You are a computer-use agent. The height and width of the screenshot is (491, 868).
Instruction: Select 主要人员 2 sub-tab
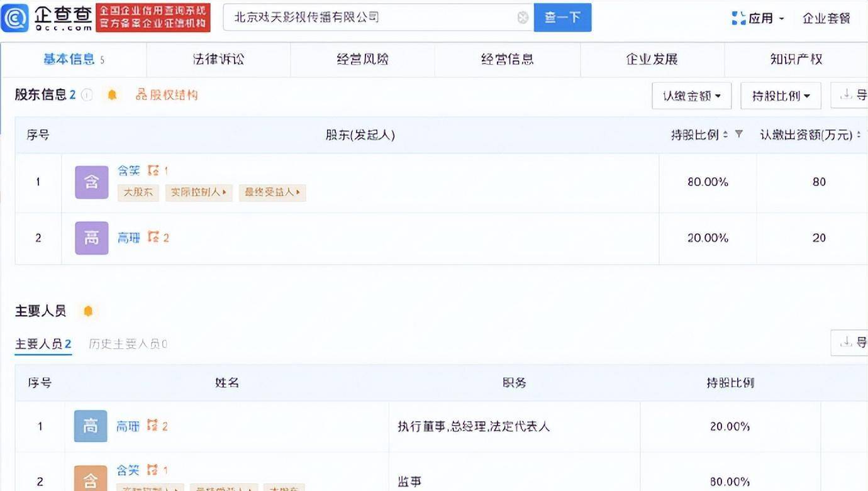43,344
